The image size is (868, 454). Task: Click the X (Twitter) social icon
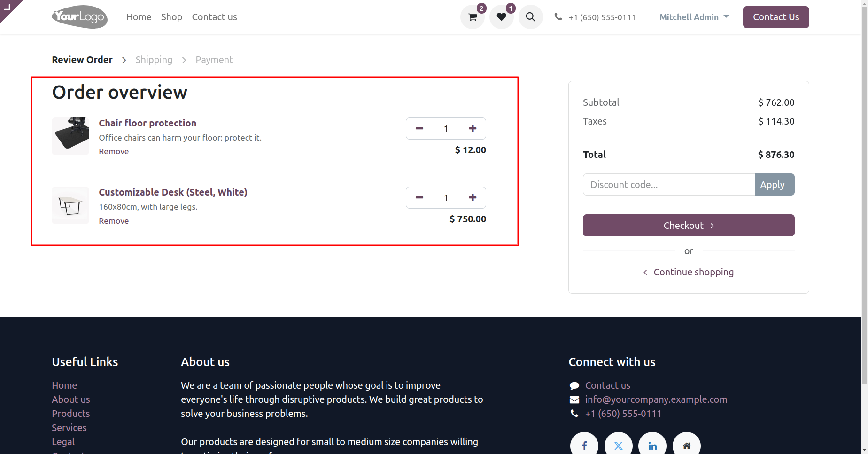tap(619, 446)
